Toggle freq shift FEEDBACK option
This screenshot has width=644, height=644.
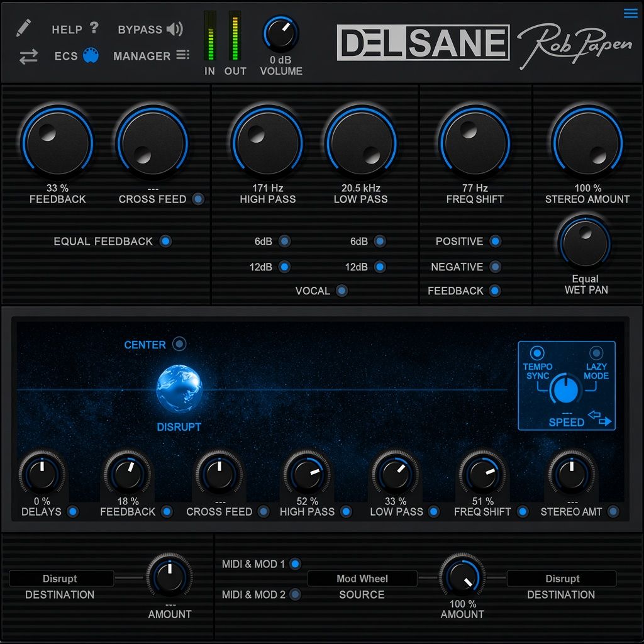click(x=496, y=291)
